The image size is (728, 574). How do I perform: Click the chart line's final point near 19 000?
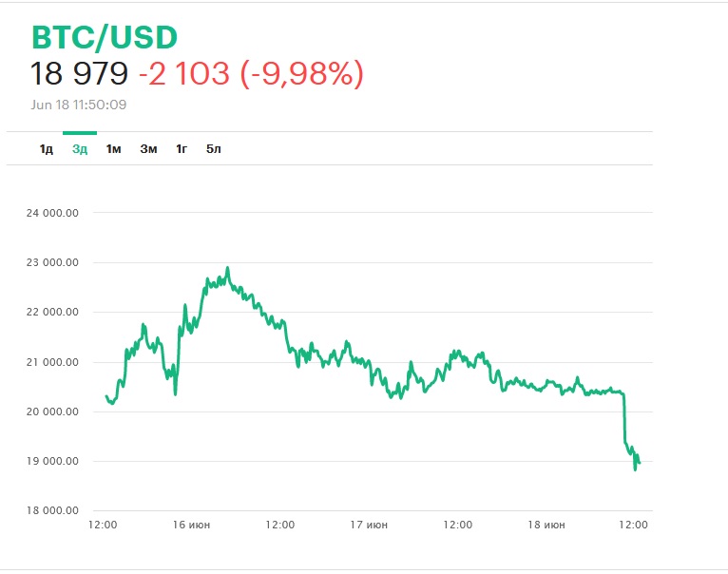[639, 463]
